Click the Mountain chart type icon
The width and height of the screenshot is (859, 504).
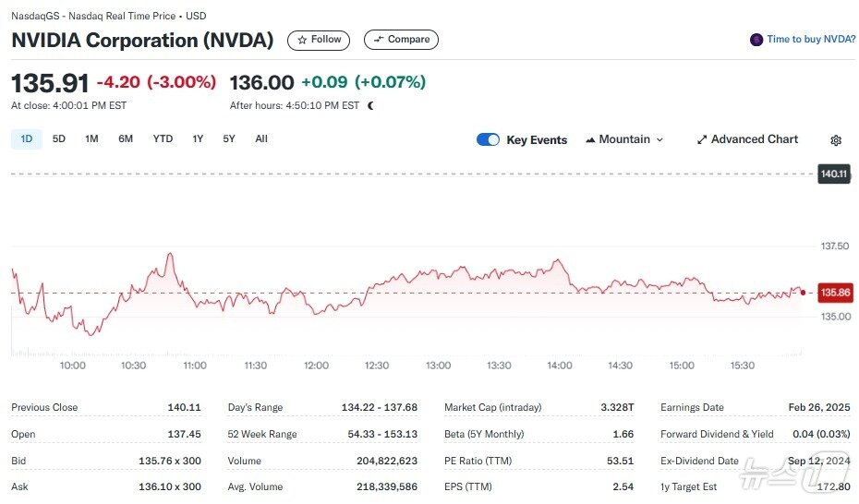tap(589, 140)
